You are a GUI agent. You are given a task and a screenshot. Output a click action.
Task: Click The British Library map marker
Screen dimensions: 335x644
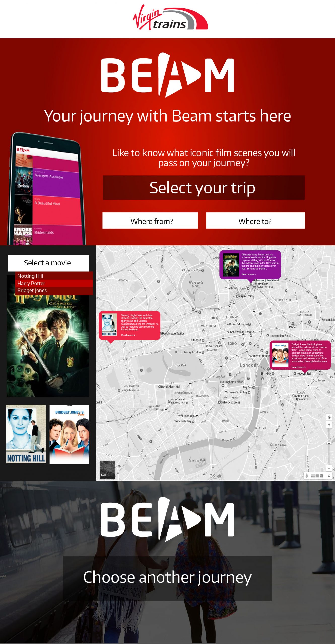(248, 288)
